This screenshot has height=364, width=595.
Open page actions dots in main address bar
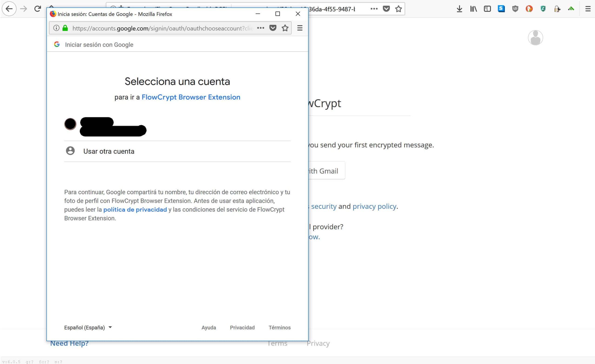click(374, 9)
